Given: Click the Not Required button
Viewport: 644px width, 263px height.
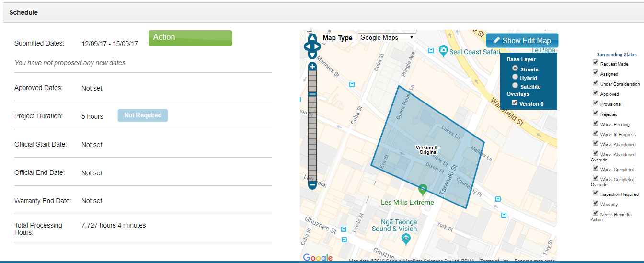Looking at the screenshot, I should [143, 115].
